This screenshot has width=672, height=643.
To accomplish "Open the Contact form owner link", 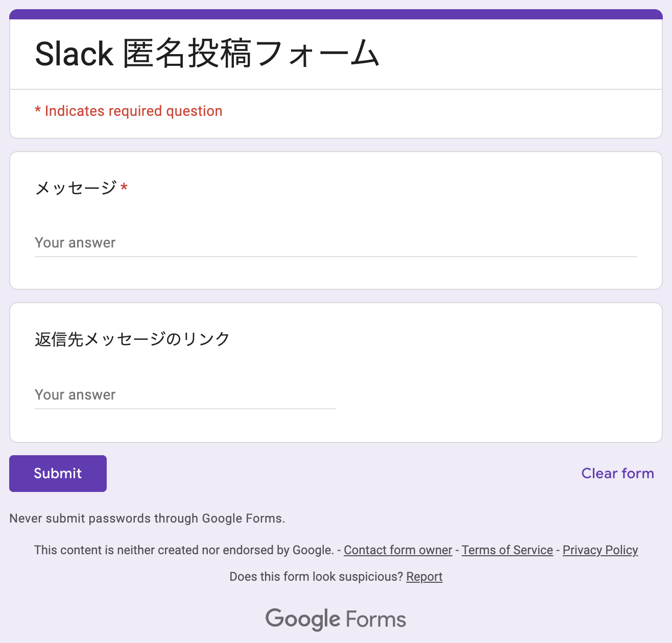I will point(398,550).
